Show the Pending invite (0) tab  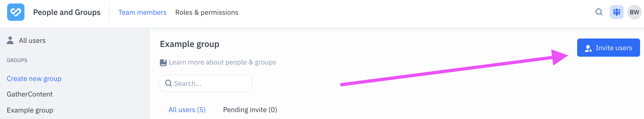(250, 110)
